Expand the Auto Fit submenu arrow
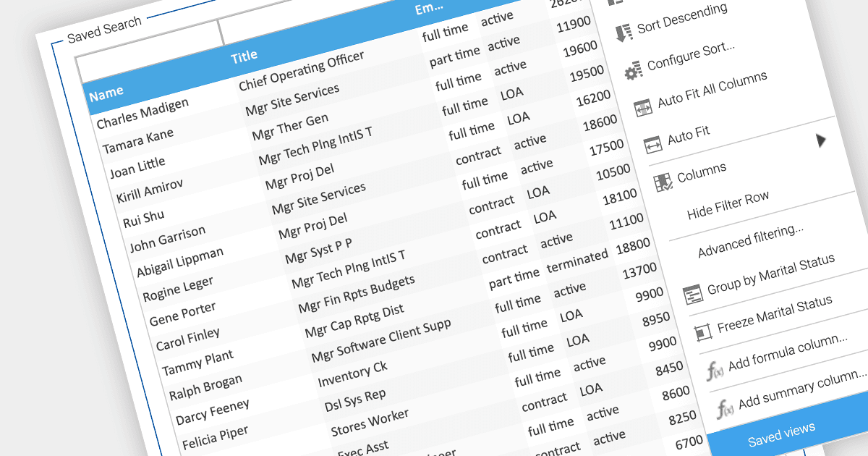This screenshot has height=456, width=868. tap(821, 140)
